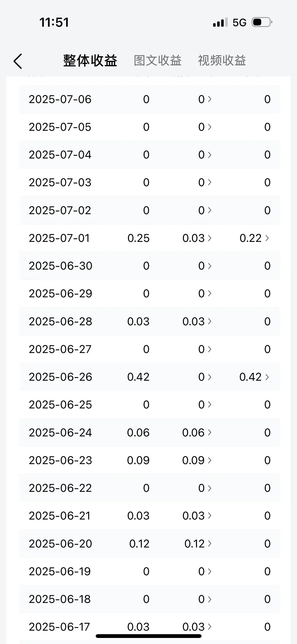Select the 2025-06-30 date row

150,266
